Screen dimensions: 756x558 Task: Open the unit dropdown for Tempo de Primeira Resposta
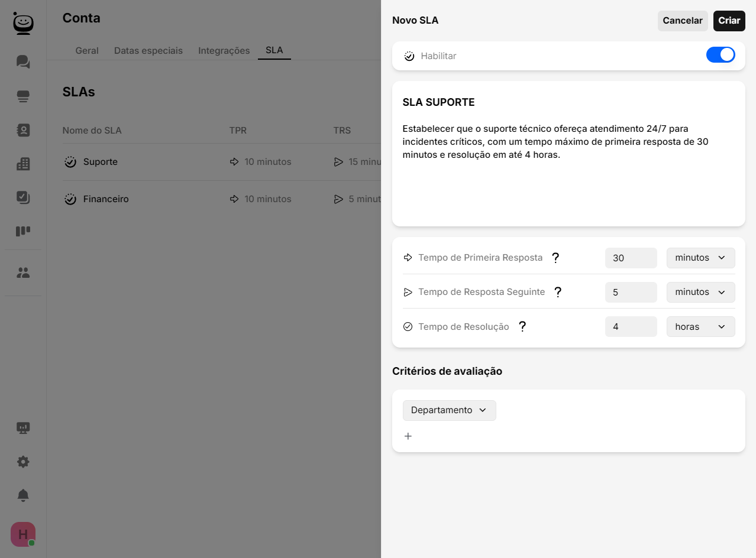(700, 258)
